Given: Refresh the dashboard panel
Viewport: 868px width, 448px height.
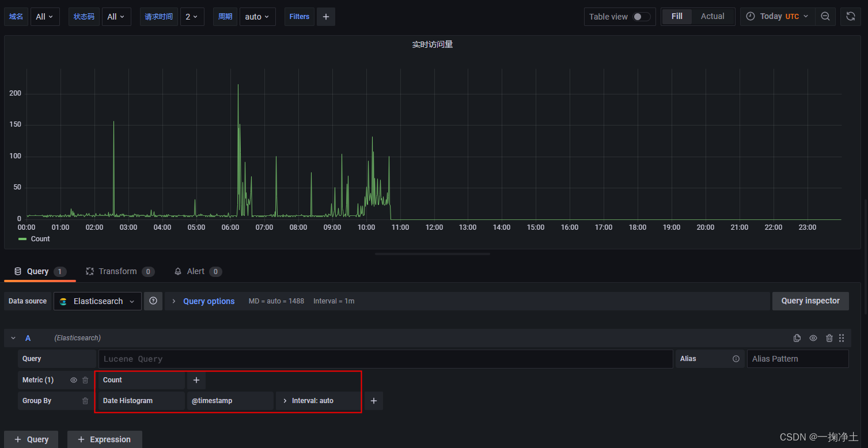Looking at the screenshot, I should [851, 17].
